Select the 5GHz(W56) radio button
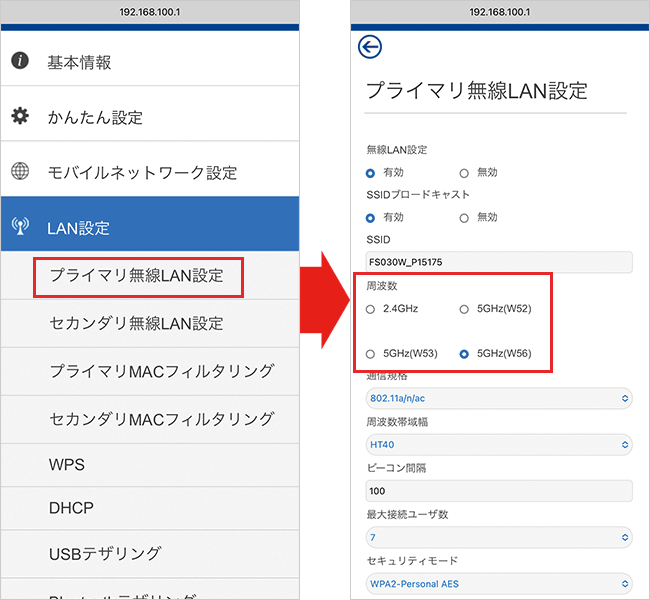650x600 pixels. point(464,354)
